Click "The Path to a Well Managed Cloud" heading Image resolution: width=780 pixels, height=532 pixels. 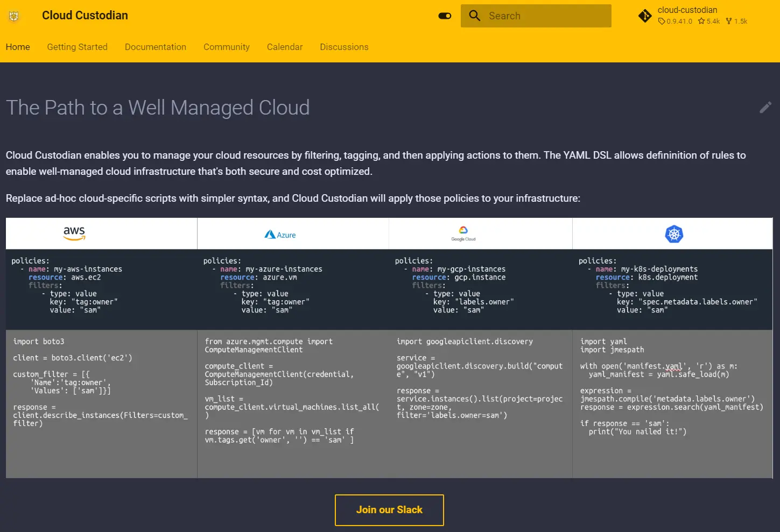pos(158,108)
